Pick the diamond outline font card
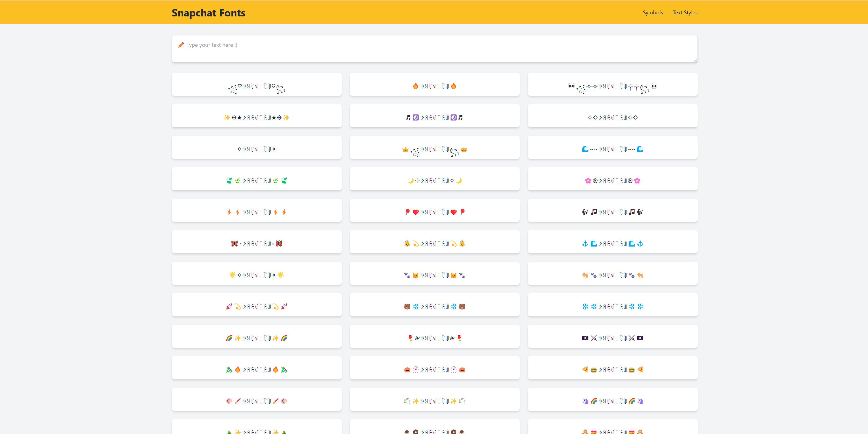This screenshot has width=868, height=434. pyautogui.click(x=613, y=116)
